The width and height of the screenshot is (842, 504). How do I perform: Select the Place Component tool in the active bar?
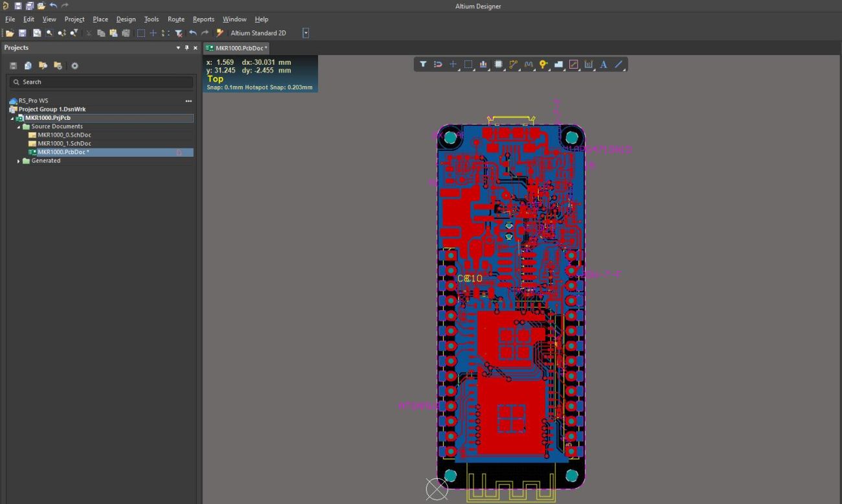point(498,64)
